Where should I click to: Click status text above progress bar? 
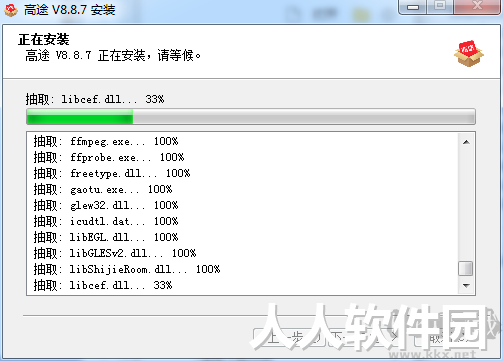[x=95, y=99]
